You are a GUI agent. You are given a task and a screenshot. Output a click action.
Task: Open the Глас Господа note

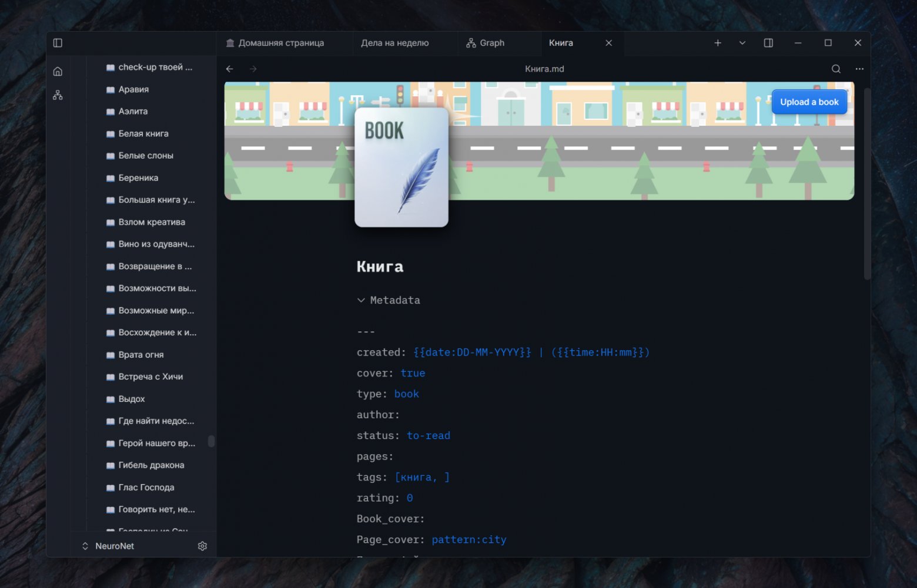[146, 488]
